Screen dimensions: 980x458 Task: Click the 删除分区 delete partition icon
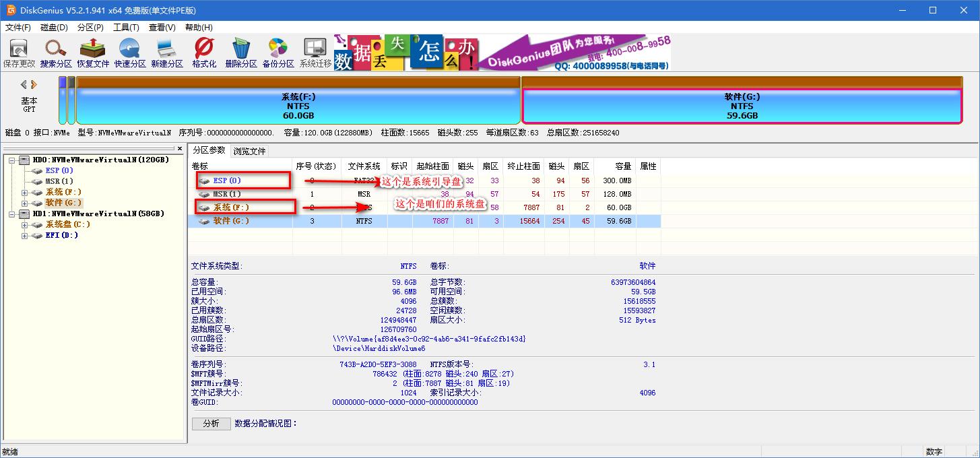tap(240, 52)
